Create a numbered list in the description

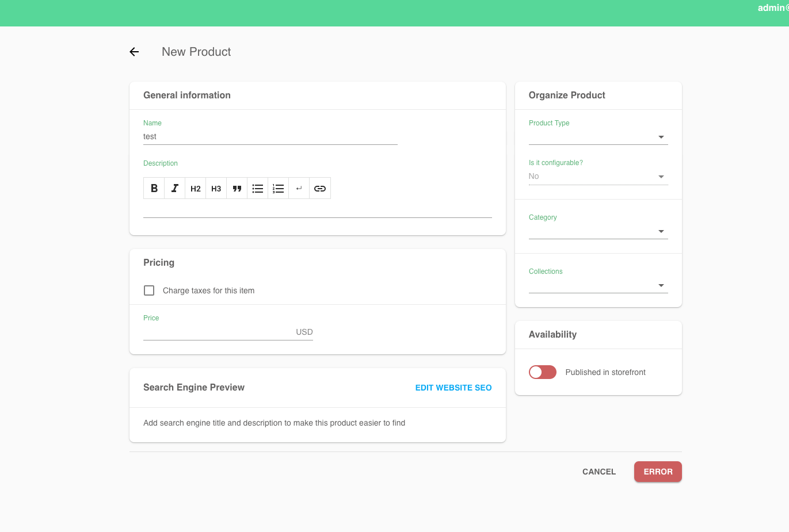pos(278,188)
